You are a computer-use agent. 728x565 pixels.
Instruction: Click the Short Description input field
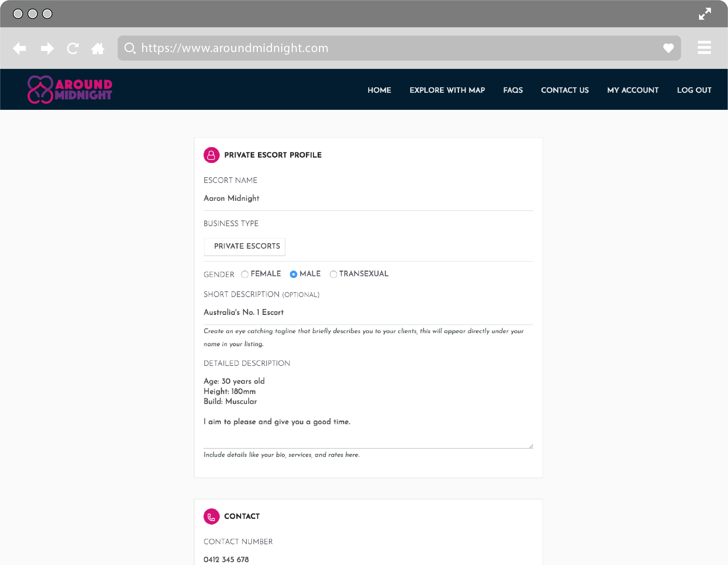pyautogui.click(x=368, y=312)
